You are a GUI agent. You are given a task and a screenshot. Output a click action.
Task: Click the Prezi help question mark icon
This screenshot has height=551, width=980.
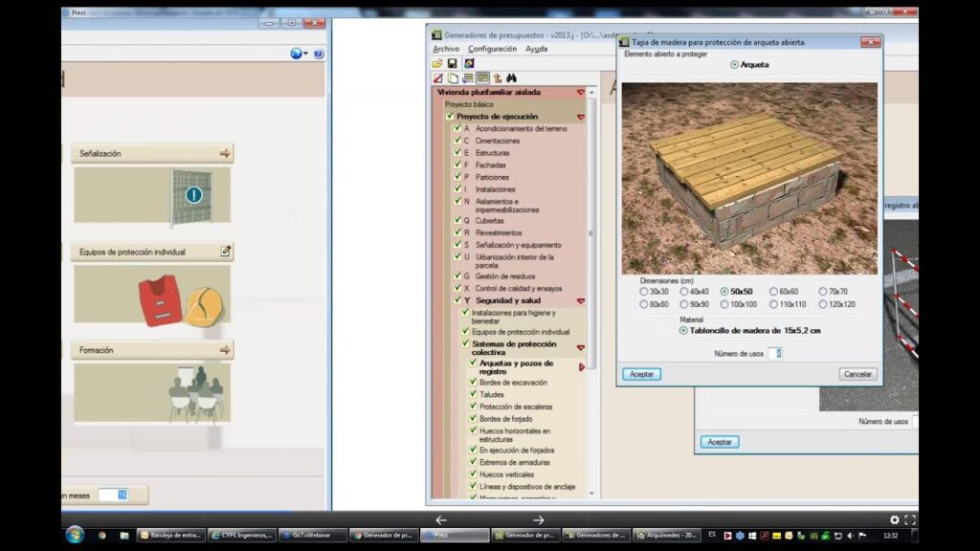[x=319, y=55]
